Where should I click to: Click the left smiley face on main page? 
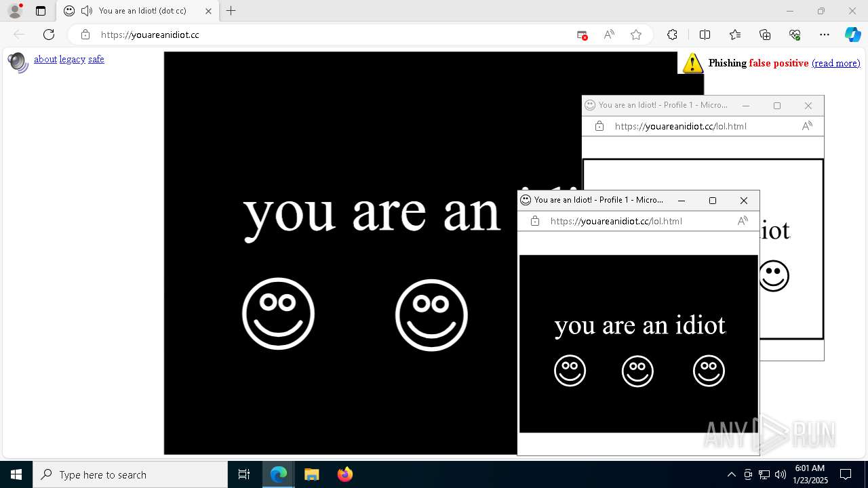coord(278,314)
